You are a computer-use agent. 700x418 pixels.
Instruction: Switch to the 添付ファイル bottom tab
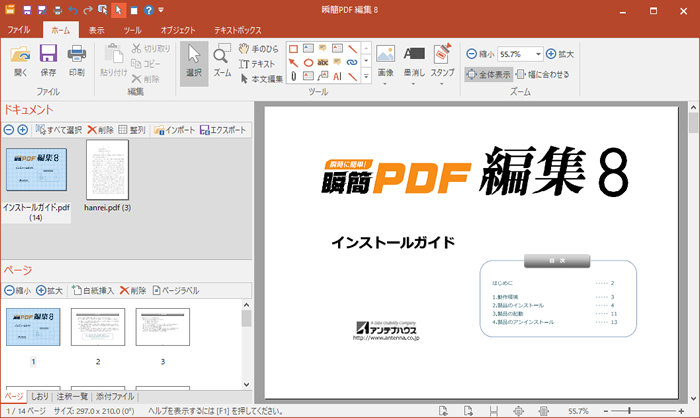115,397
